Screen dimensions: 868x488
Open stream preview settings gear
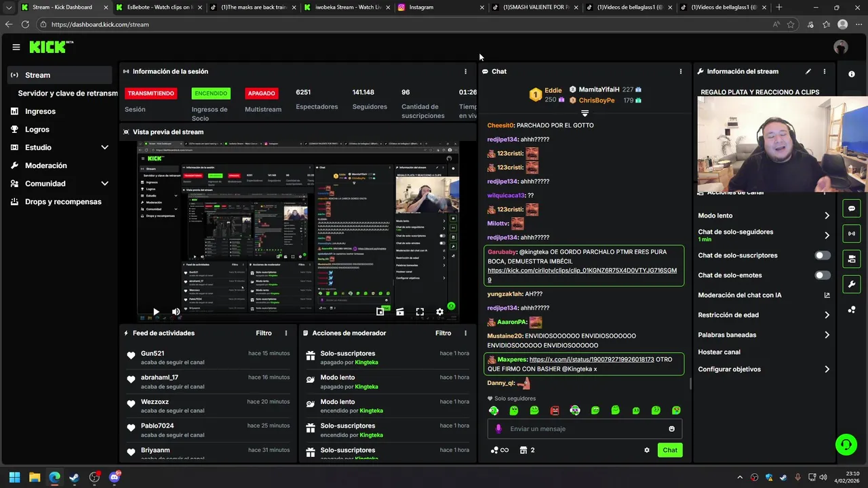[439, 312]
